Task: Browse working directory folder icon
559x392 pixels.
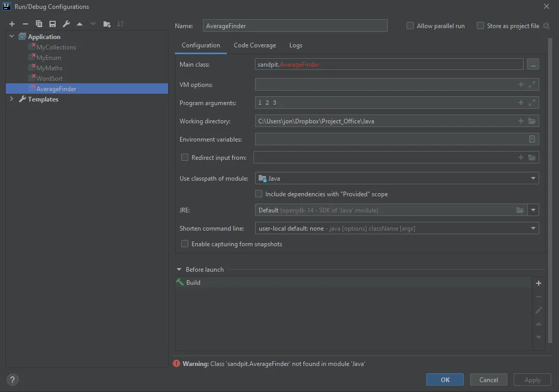Action: pos(532,121)
